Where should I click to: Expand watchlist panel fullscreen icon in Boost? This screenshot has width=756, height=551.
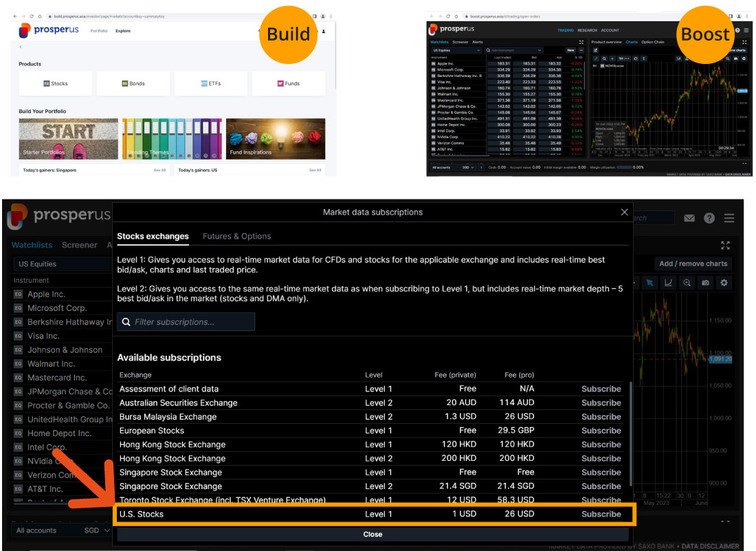[x=581, y=42]
